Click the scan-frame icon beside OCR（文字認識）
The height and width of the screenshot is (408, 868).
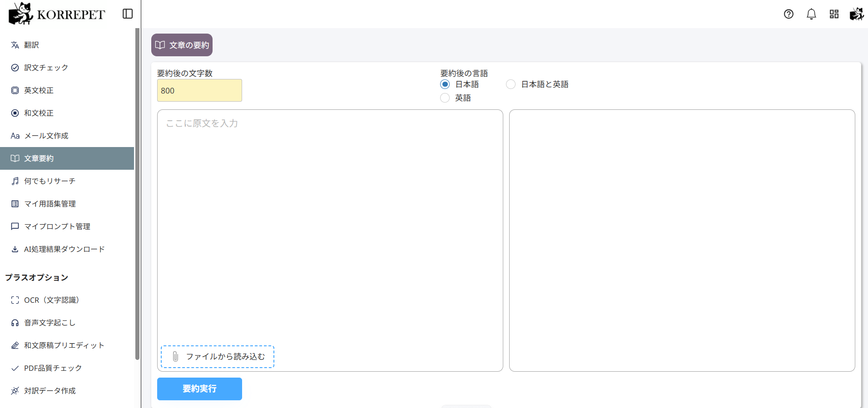point(15,300)
